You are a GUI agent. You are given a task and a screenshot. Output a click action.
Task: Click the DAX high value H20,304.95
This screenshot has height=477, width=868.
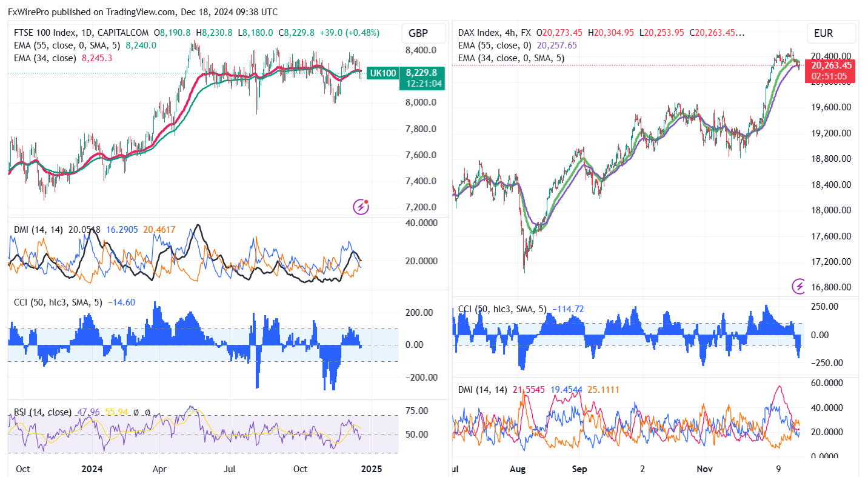tap(611, 33)
